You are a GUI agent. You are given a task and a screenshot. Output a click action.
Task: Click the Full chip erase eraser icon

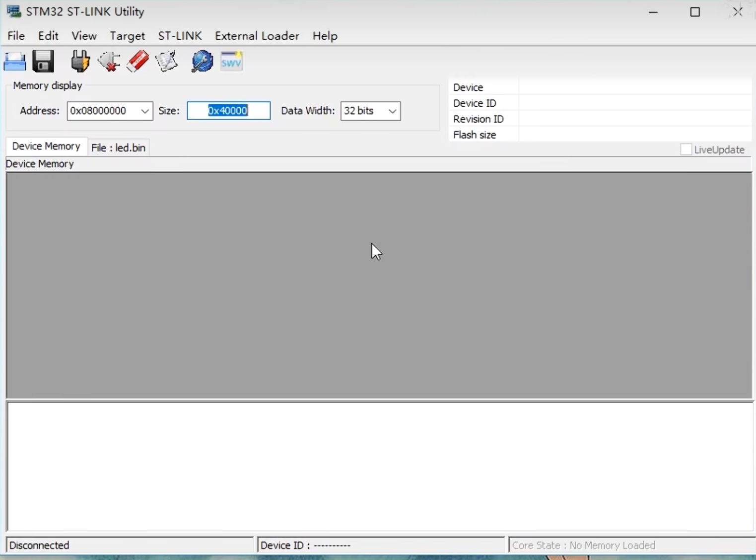click(137, 62)
